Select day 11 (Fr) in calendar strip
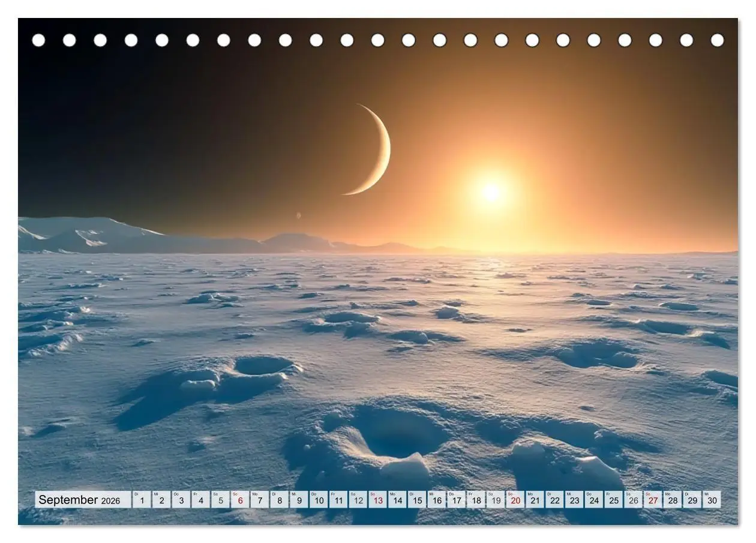The height and width of the screenshot is (543, 756). pos(338,500)
